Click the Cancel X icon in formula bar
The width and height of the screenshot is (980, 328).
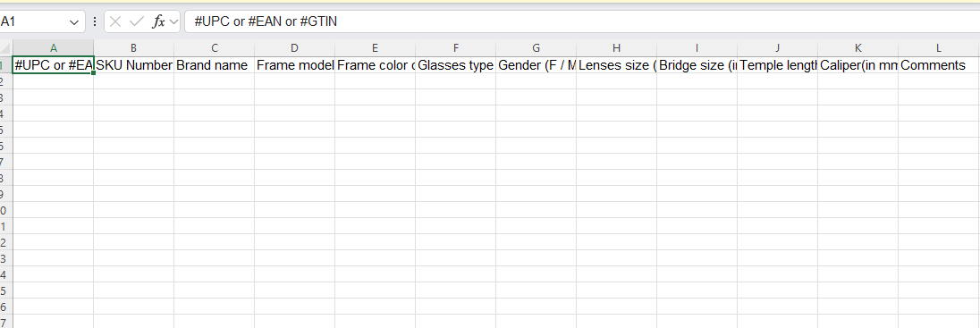pos(115,21)
